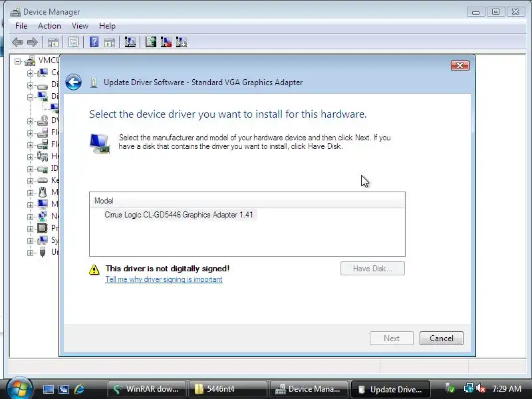Click the Next button in the wizard

point(392,338)
